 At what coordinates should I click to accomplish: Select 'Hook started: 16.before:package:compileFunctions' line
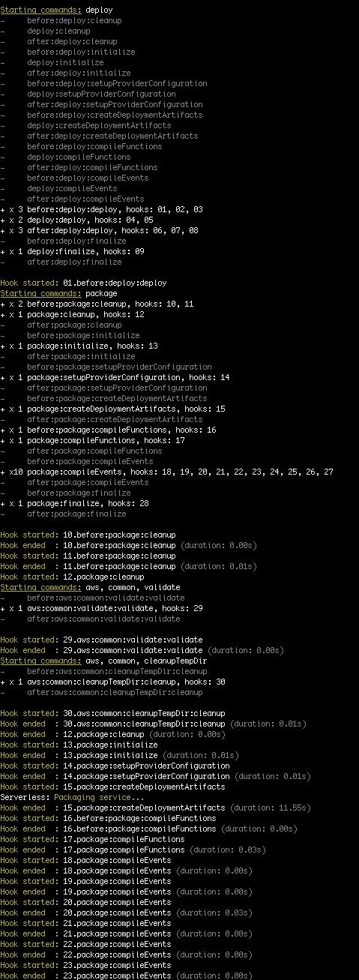coord(108,818)
